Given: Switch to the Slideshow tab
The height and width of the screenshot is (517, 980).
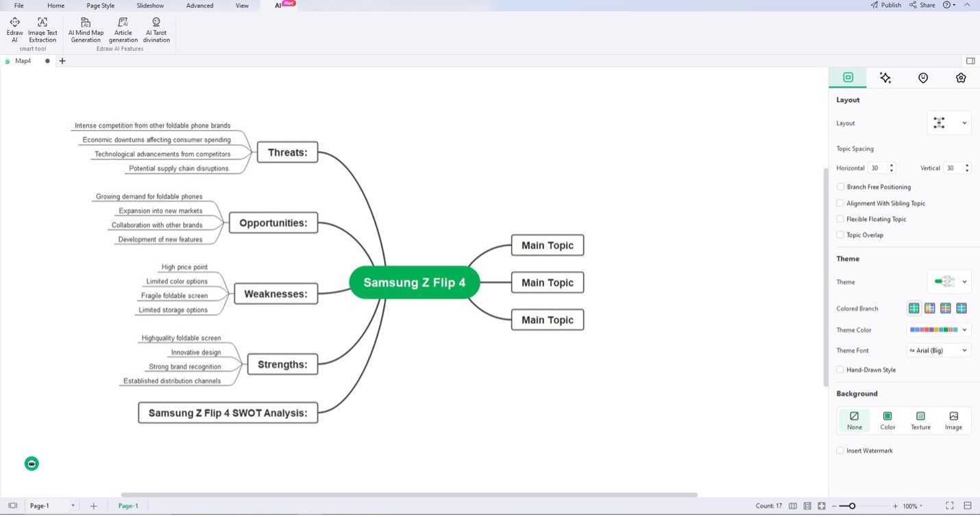Looking at the screenshot, I should click(150, 5).
